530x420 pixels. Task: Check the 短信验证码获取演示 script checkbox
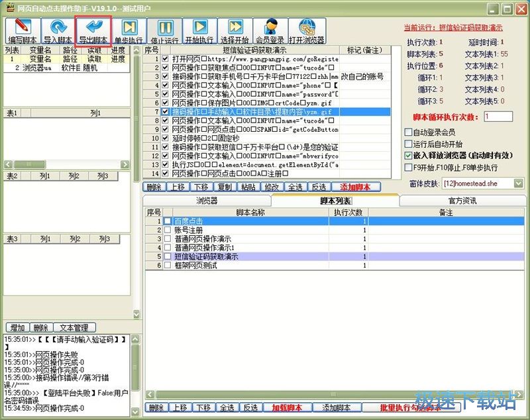[x=168, y=256]
